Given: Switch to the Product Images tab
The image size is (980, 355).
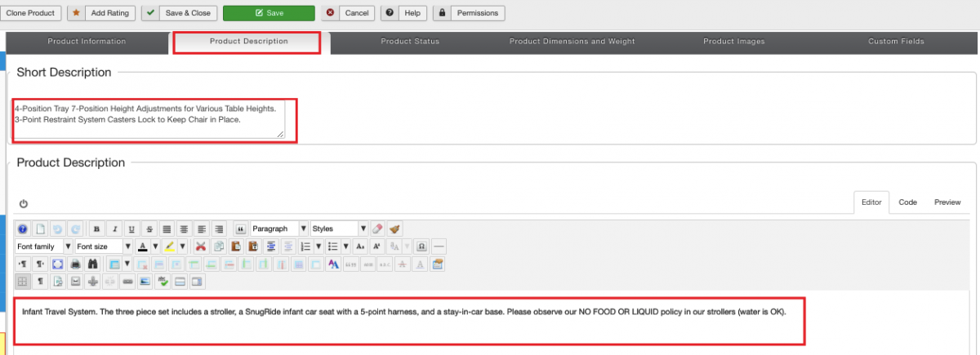Looking at the screenshot, I should pyautogui.click(x=733, y=42).
